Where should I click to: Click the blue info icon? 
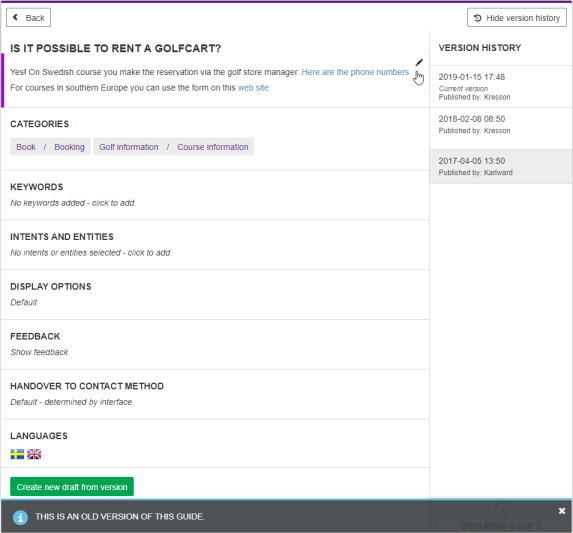pyautogui.click(x=20, y=517)
